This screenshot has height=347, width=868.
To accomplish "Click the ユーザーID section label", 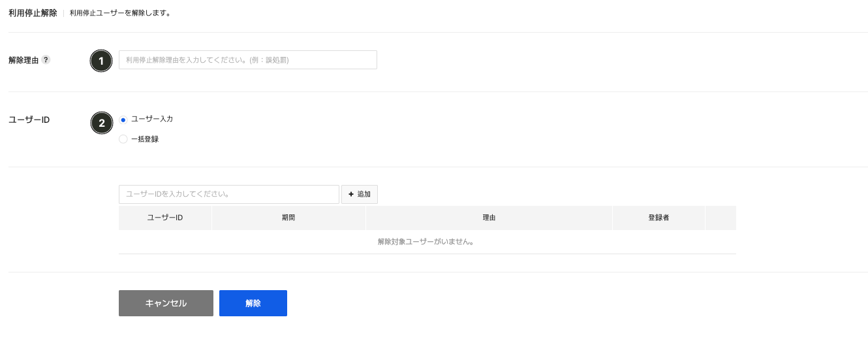I will (29, 120).
